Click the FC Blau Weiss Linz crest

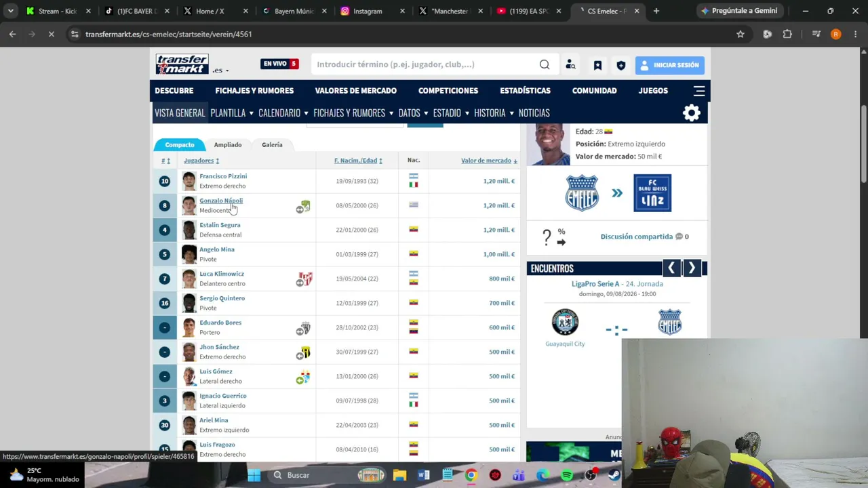pyautogui.click(x=652, y=193)
